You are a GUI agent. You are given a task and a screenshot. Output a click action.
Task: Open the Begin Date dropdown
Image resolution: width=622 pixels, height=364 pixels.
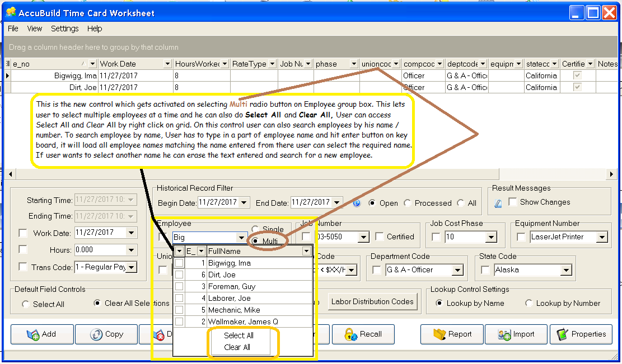click(x=244, y=202)
